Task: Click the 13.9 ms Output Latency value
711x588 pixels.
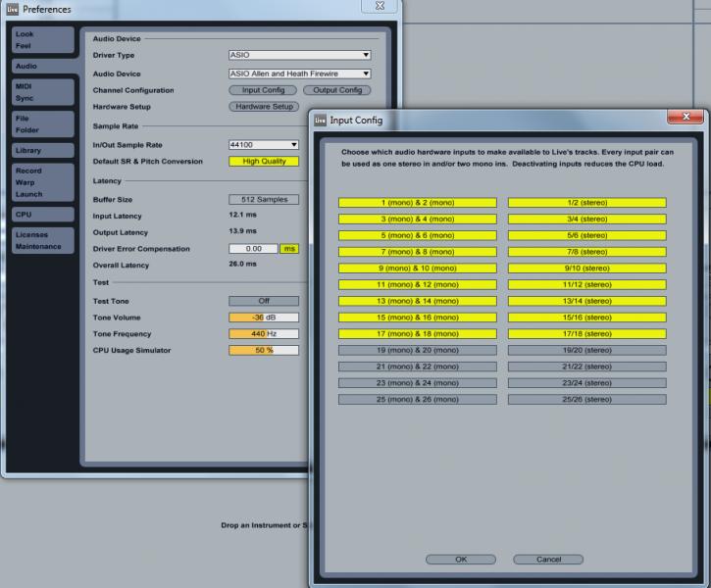Action: pos(242,231)
